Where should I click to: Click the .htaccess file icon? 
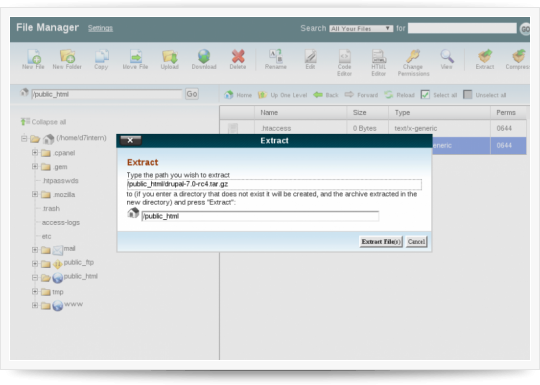pyautogui.click(x=233, y=128)
